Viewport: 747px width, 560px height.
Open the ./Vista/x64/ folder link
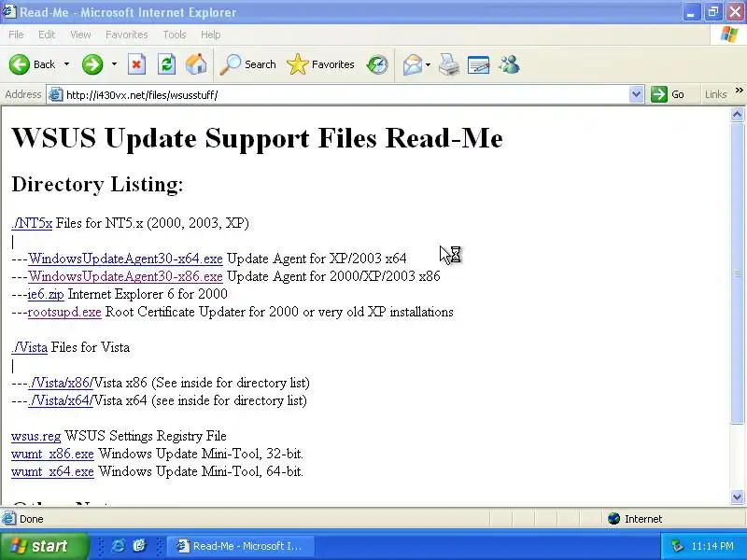pyautogui.click(x=61, y=400)
